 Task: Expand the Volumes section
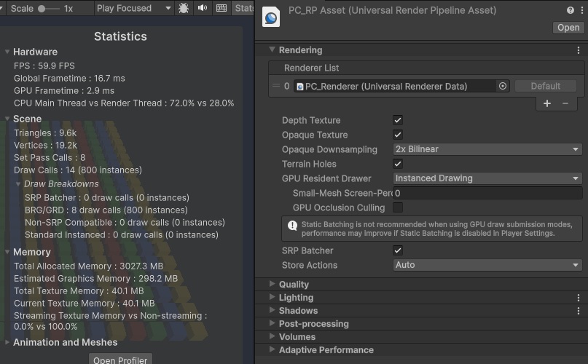[273, 336]
